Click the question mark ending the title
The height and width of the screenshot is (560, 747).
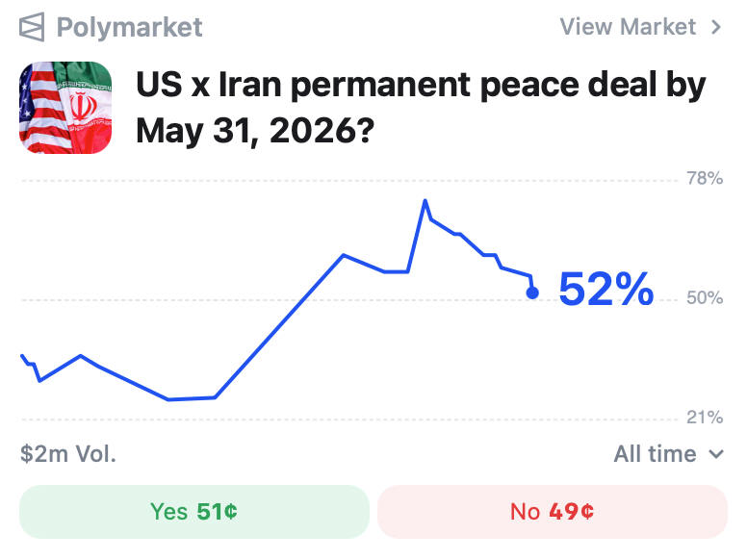(x=365, y=131)
